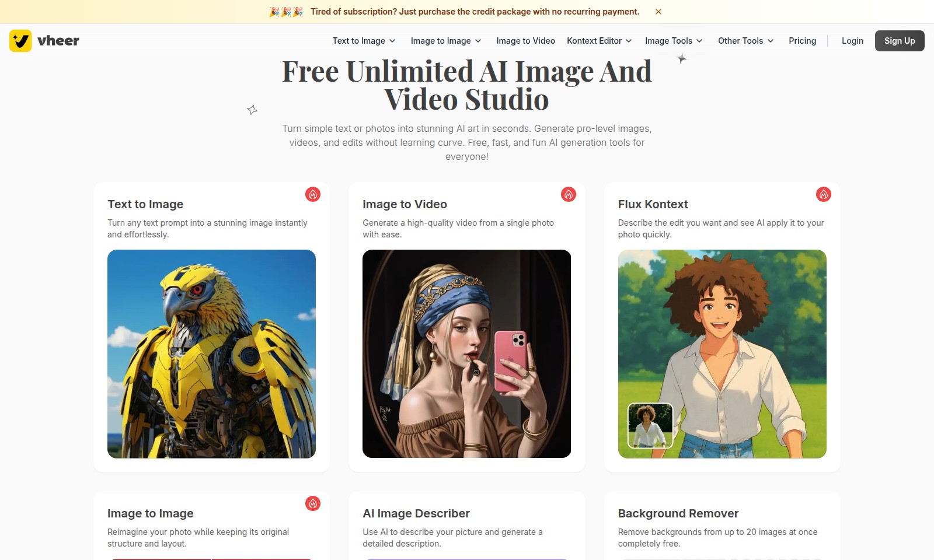Click 'Turn any text prompt' description text
Viewport: 934px width, 560px height.
[x=207, y=229]
